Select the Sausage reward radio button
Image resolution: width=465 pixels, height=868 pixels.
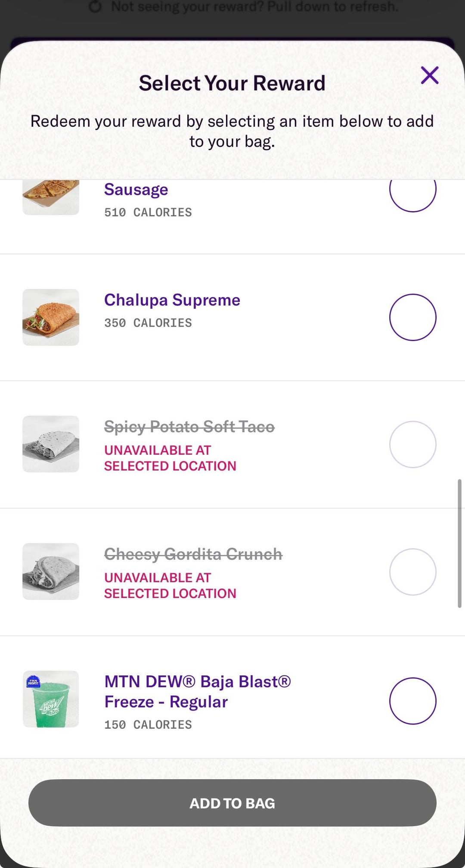(412, 190)
